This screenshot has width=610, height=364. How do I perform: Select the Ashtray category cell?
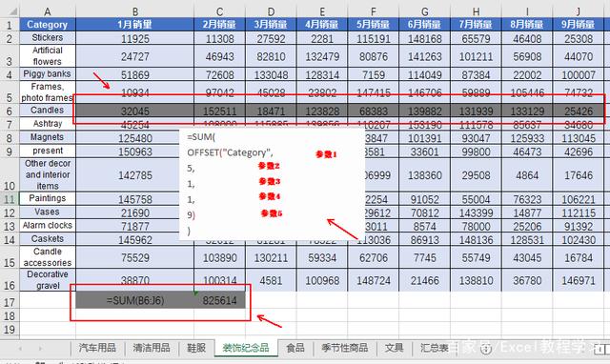click(x=48, y=124)
